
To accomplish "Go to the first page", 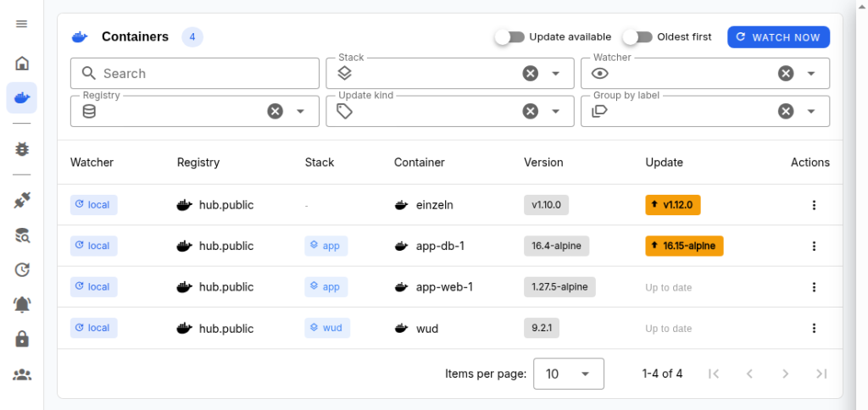I will coord(714,374).
